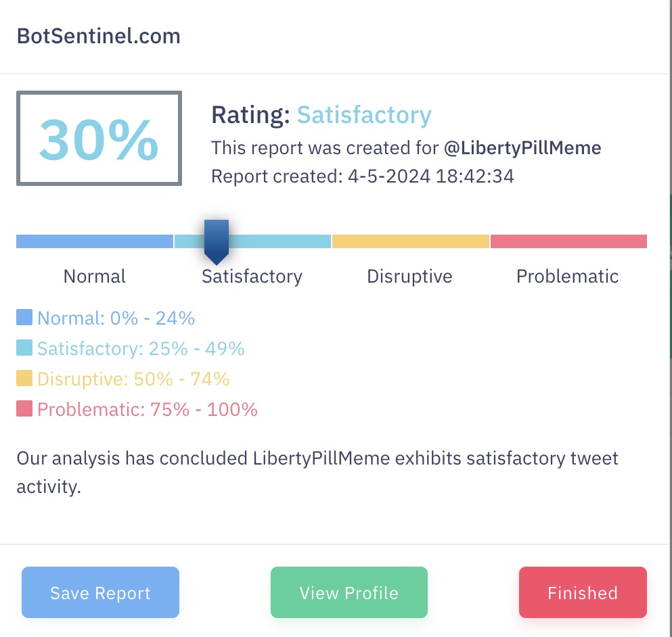The height and width of the screenshot is (637, 672).
Task: Click the yellow Disruptive bar segment
Action: coord(410,241)
